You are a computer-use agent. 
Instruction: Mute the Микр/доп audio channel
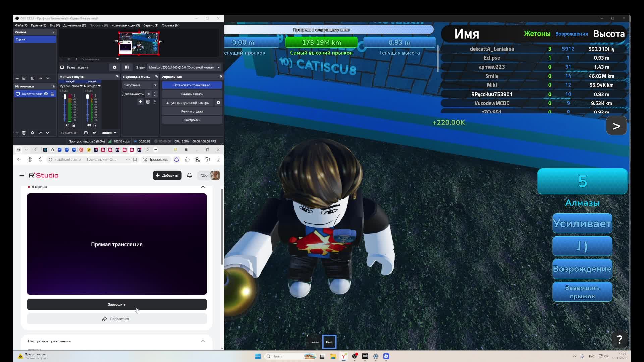(x=89, y=125)
